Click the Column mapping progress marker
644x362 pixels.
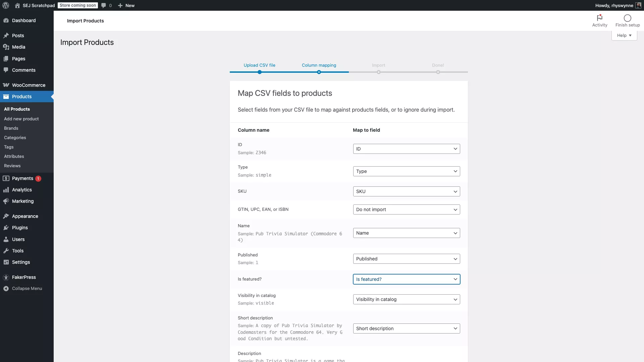[319, 72]
